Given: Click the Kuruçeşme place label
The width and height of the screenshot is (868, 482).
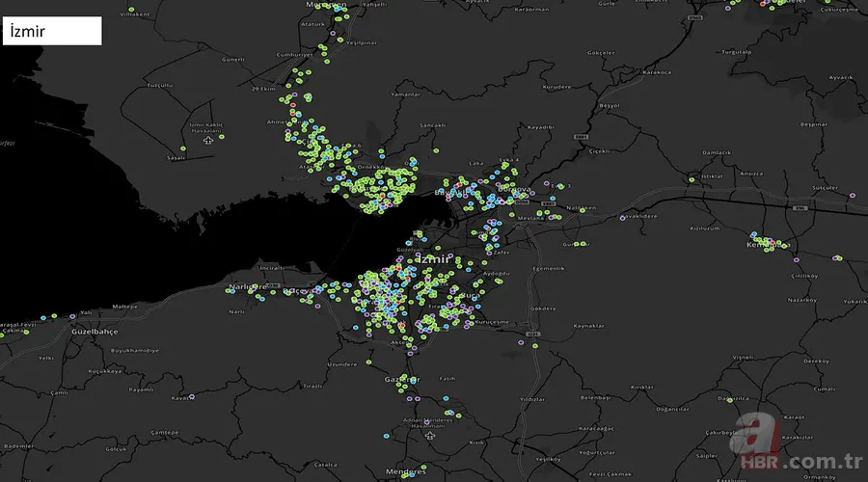Looking at the screenshot, I should 492,322.
